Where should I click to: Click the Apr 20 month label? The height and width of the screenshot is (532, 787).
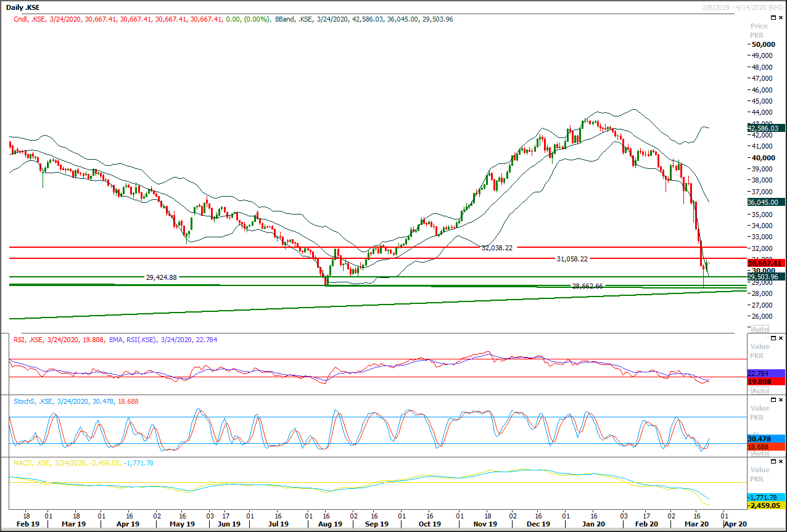[735, 524]
